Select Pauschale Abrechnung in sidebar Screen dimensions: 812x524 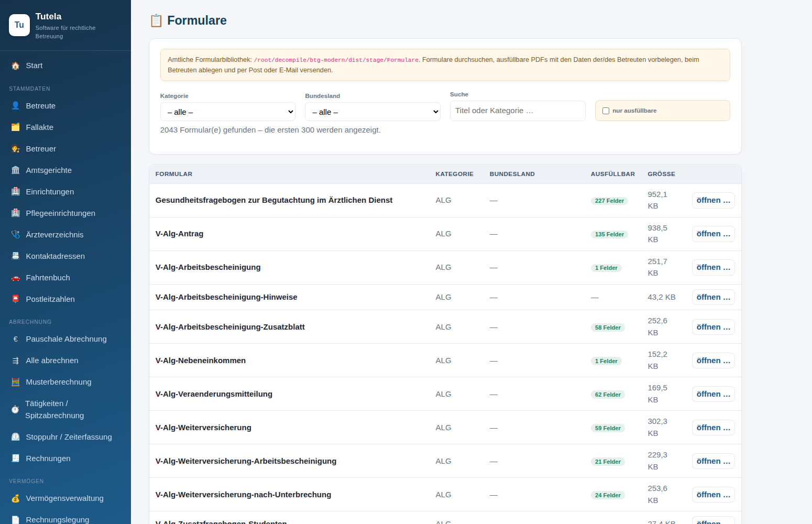[65, 339]
